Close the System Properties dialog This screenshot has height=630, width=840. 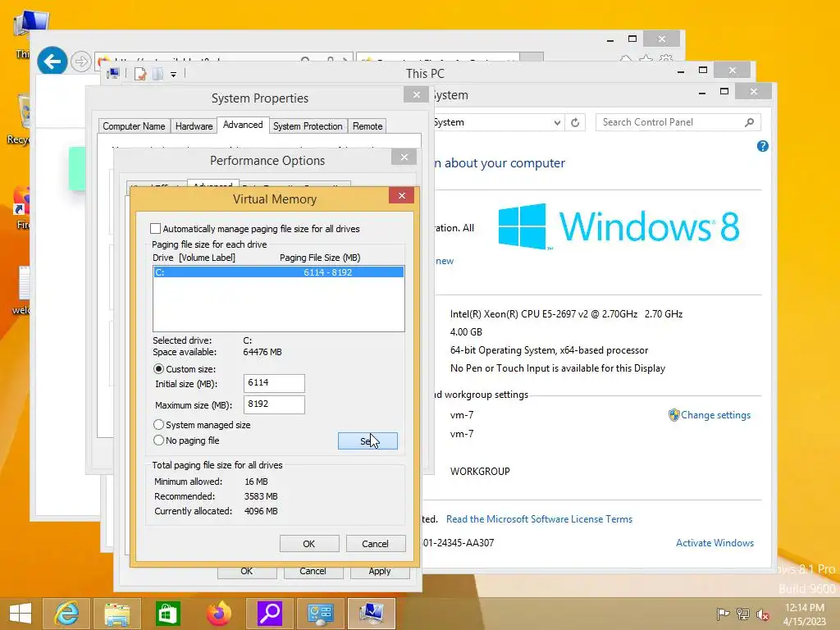(416, 95)
